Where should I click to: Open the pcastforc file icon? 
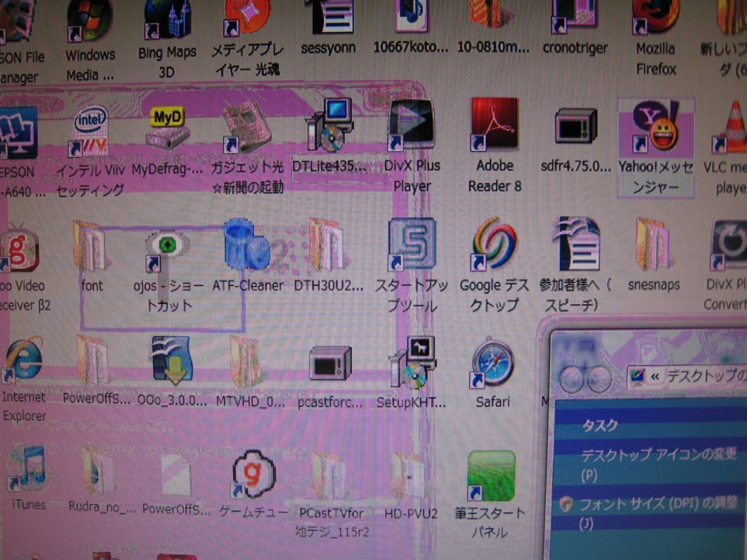pyautogui.click(x=330, y=363)
